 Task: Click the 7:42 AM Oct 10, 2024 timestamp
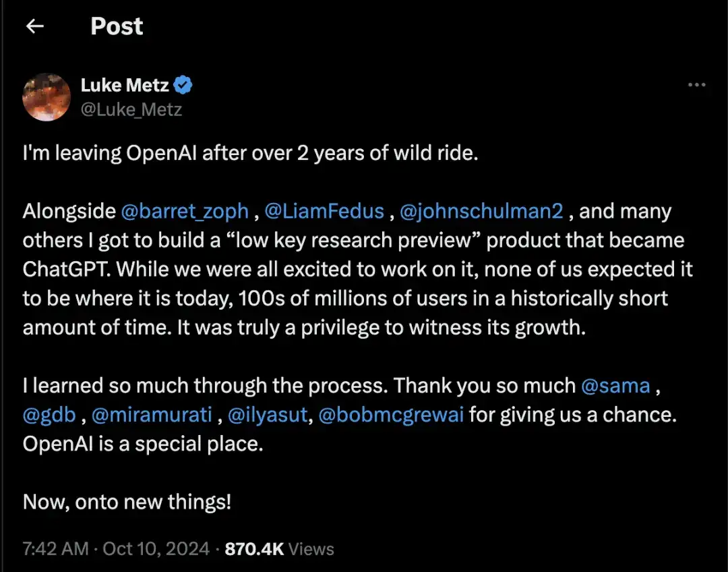coord(116,549)
